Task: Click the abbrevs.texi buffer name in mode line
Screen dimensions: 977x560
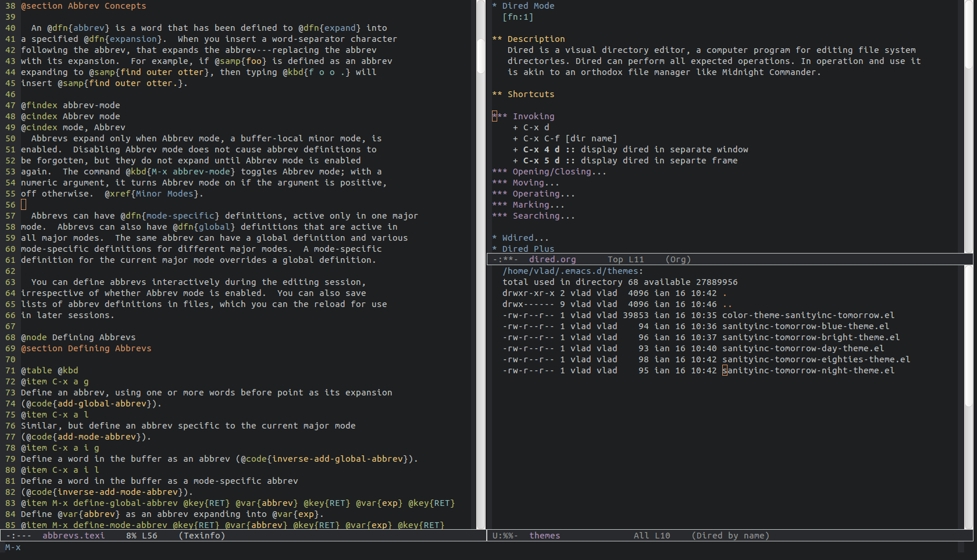Action: 73,536
